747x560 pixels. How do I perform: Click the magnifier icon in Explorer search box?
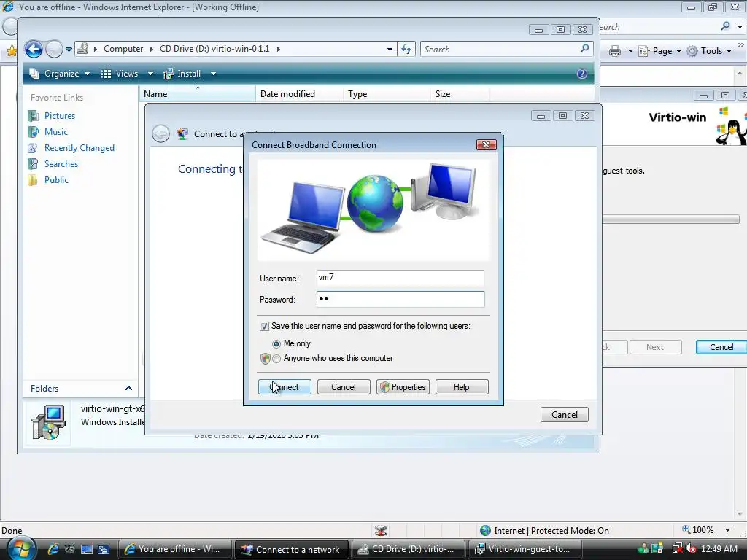pos(584,49)
